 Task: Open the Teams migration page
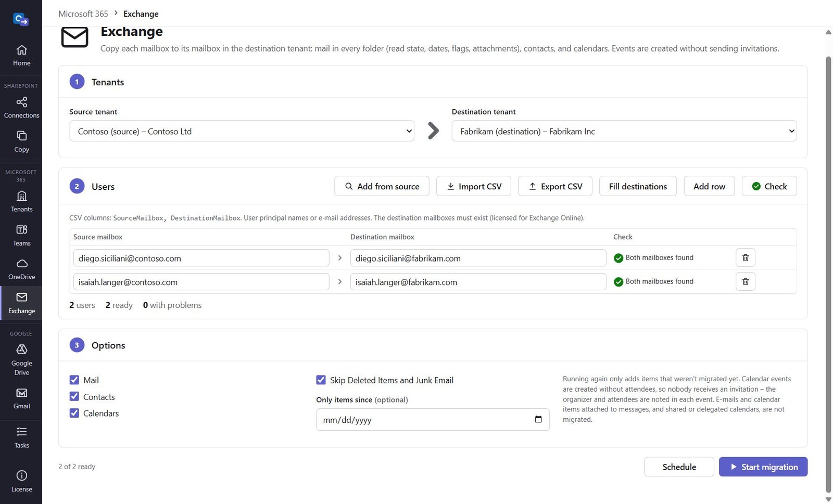click(x=21, y=236)
